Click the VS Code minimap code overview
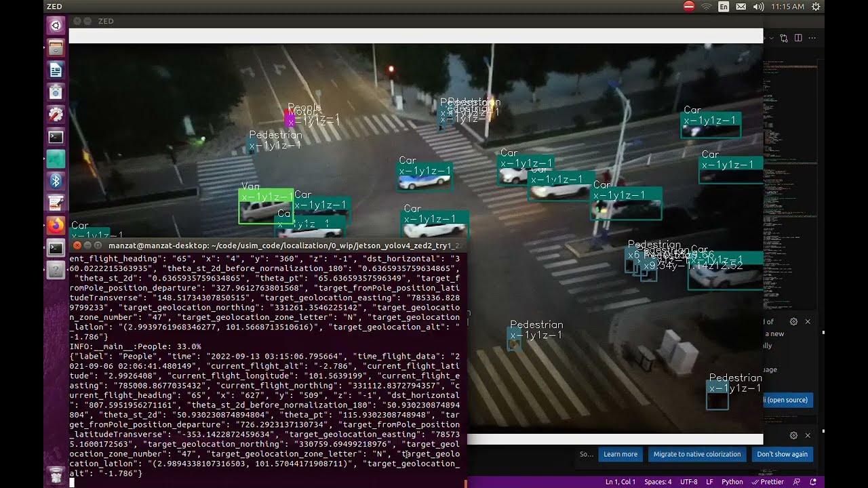Viewport: 868px width, 488px height. point(791,183)
